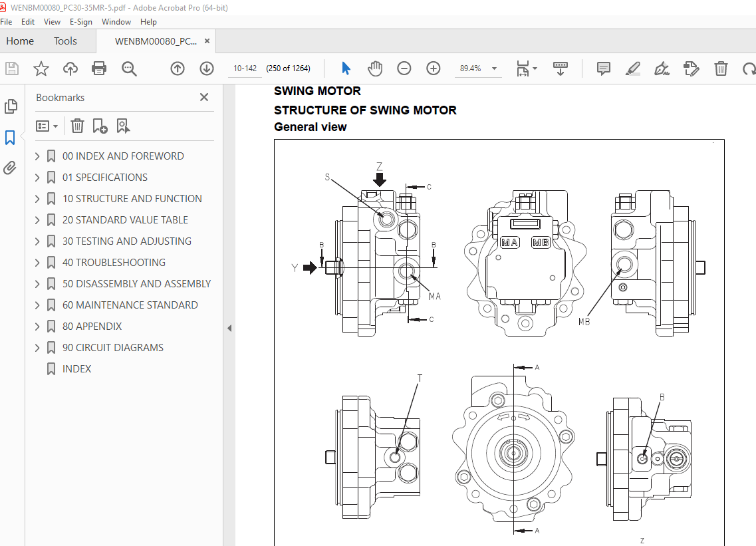Zoom out with minus icon

(x=404, y=68)
